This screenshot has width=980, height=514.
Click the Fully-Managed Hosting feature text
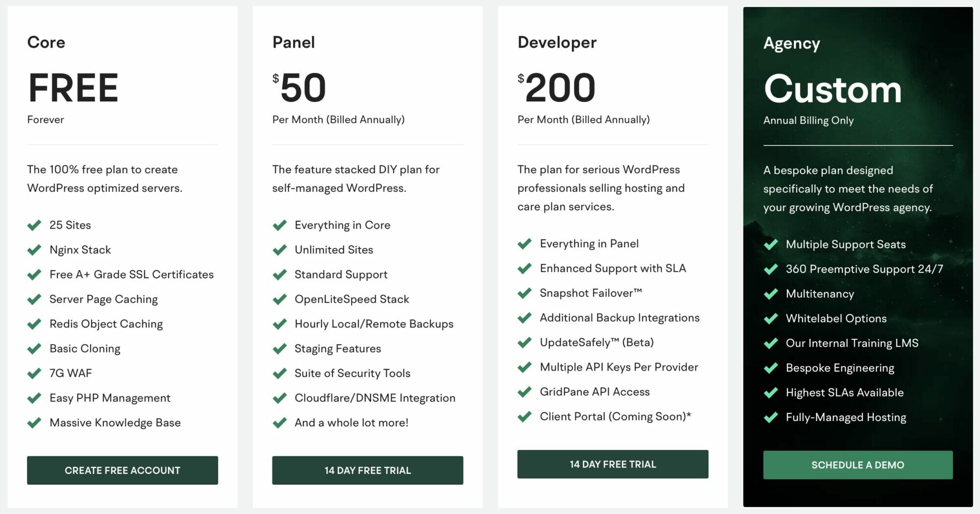click(x=846, y=417)
